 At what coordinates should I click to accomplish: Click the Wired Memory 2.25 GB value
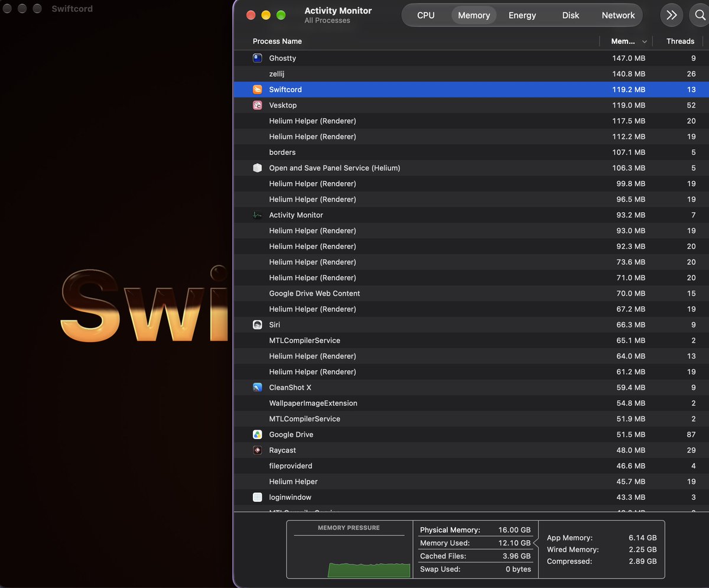pyautogui.click(x=643, y=550)
